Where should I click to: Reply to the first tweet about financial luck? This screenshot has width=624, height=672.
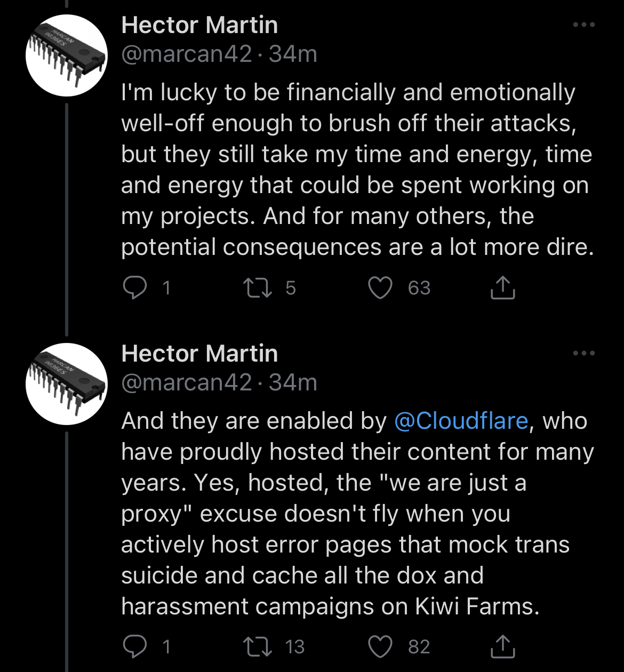(x=134, y=288)
